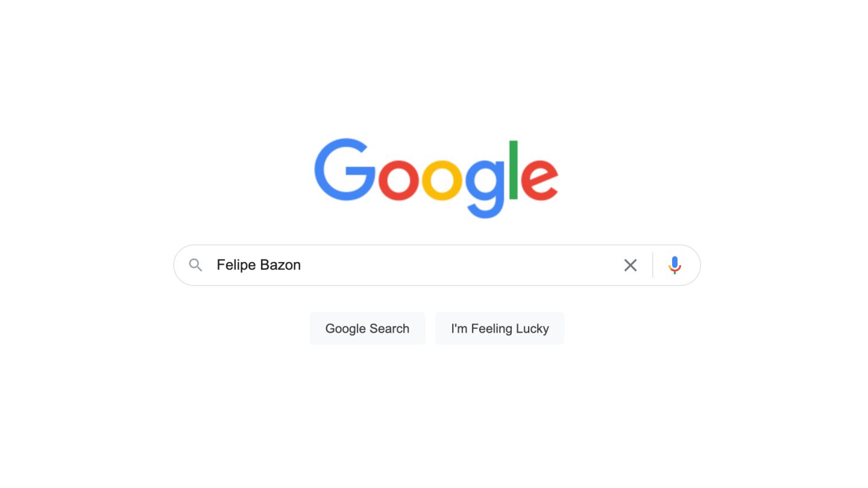868x488 pixels.
Task: Start voice search with the microphone icon
Action: pos(675,265)
